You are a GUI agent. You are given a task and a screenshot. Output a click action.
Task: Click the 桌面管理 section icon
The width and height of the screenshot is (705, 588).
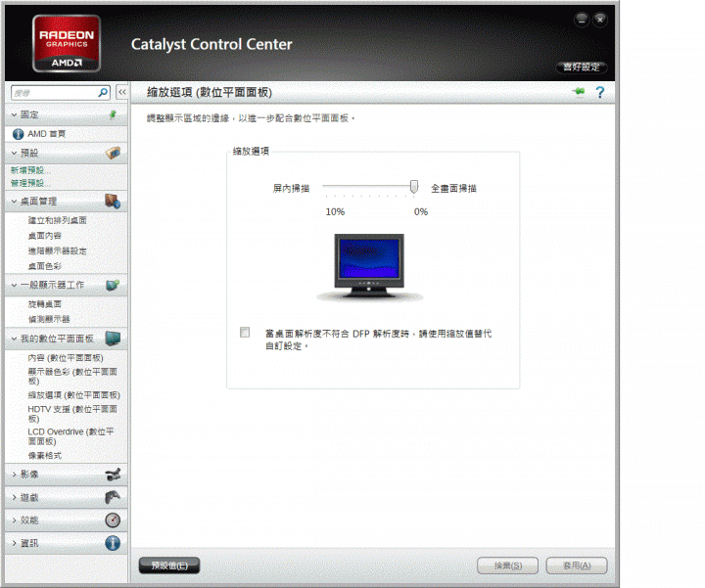(113, 202)
